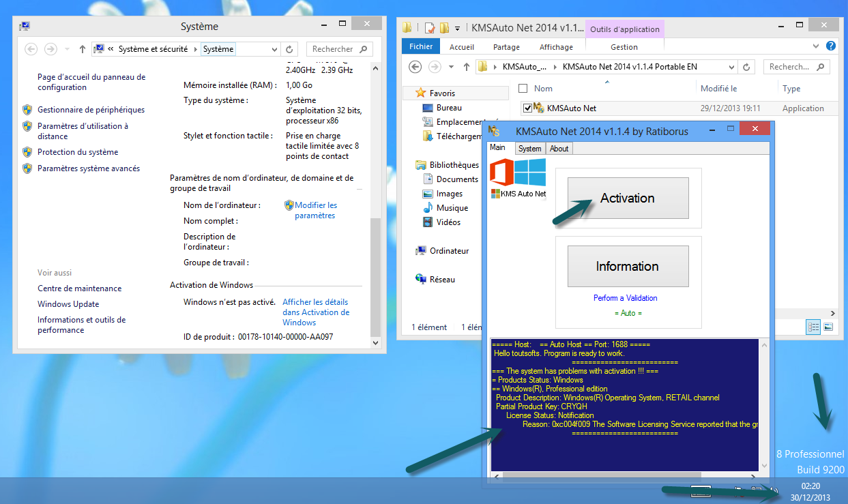Viewport: 848px width, 504px height.
Task: Open Bureau in the navigation pane
Action: (449, 107)
